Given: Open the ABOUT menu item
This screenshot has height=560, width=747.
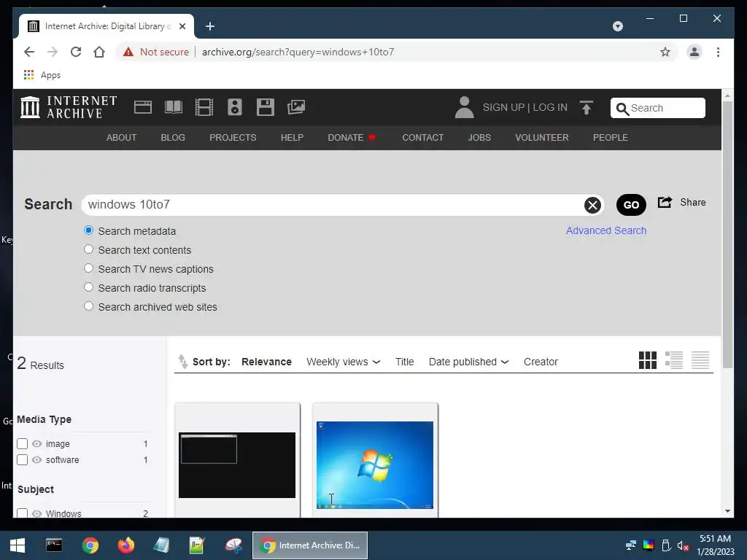Looking at the screenshot, I should (x=122, y=138).
